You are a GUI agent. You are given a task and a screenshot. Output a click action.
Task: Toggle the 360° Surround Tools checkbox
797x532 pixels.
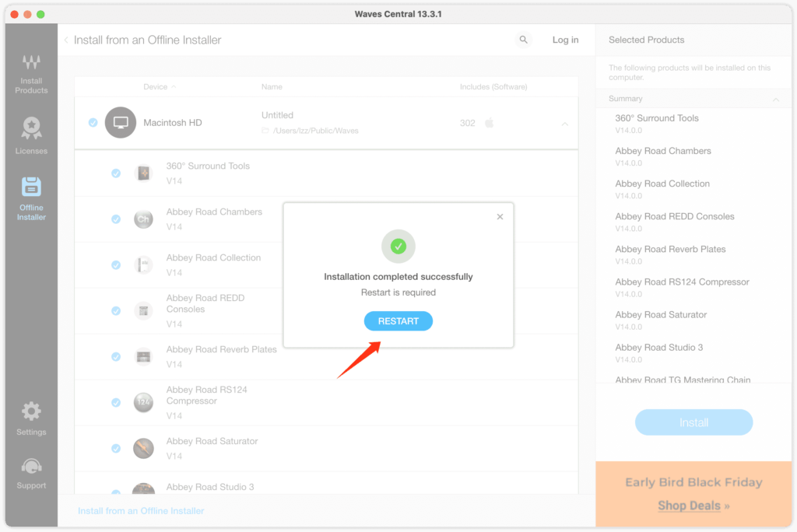116,173
